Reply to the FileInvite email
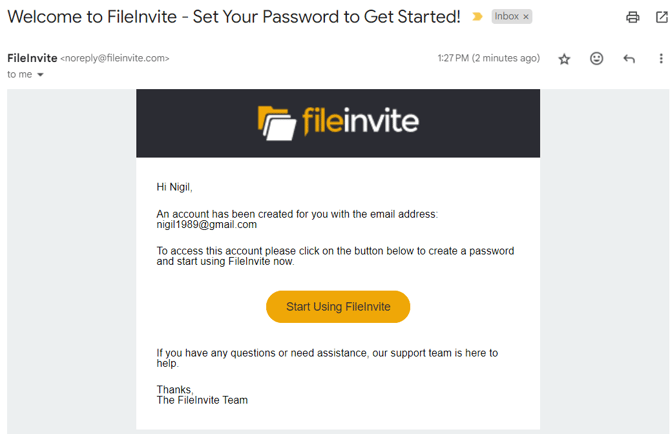The width and height of the screenshot is (670, 434). [629, 59]
